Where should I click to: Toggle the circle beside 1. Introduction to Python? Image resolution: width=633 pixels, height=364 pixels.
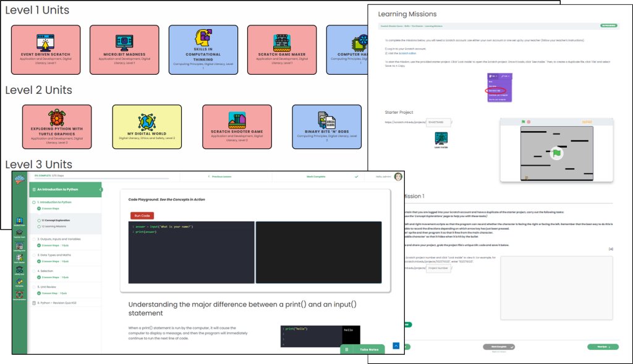point(34,202)
